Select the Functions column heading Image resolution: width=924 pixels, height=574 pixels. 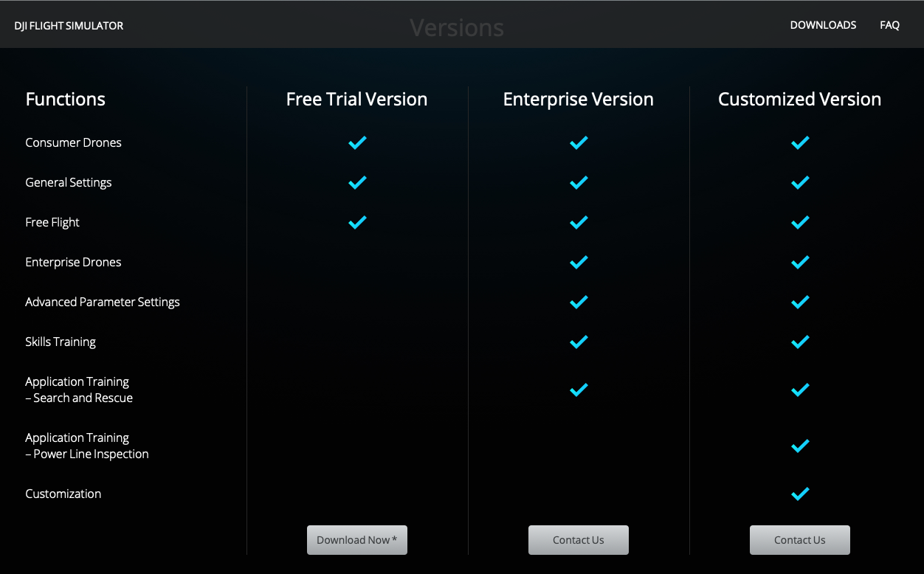point(66,99)
